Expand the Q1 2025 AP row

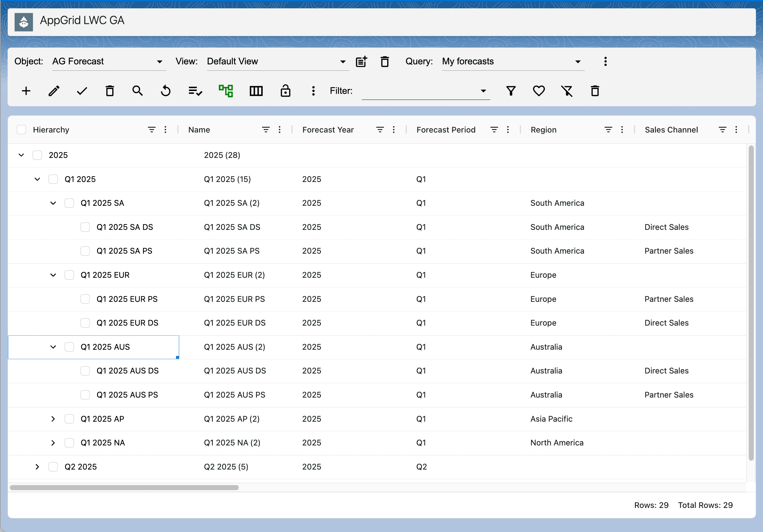[x=53, y=419]
